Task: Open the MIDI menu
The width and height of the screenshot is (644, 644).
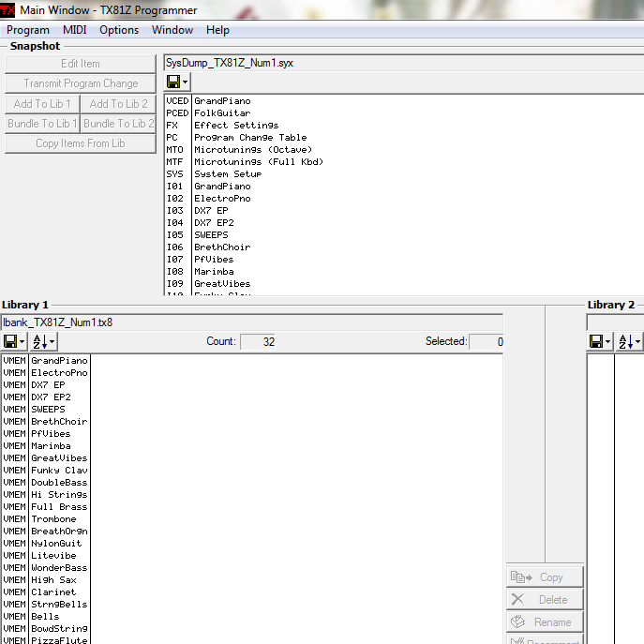Action: click(x=75, y=30)
